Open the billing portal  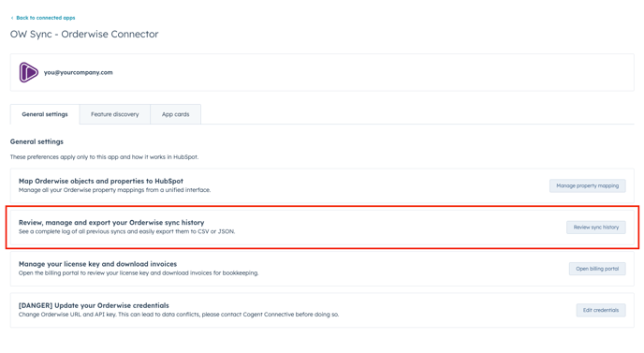coord(597,269)
